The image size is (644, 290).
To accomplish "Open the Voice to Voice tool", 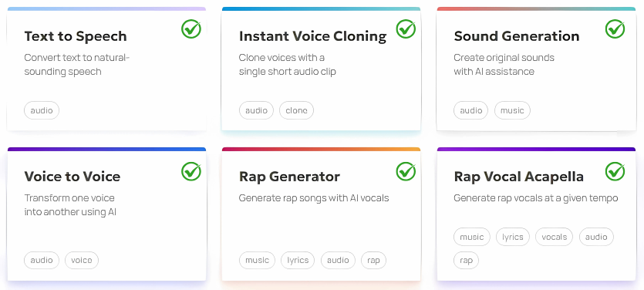I will click(x=72, y=177).
